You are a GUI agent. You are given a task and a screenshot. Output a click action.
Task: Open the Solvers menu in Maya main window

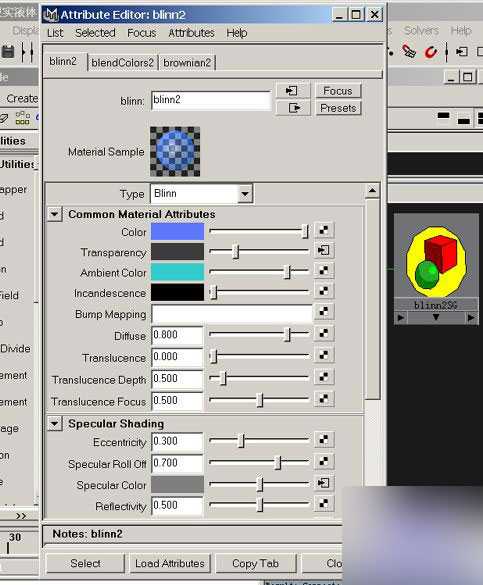coord(421,31)
